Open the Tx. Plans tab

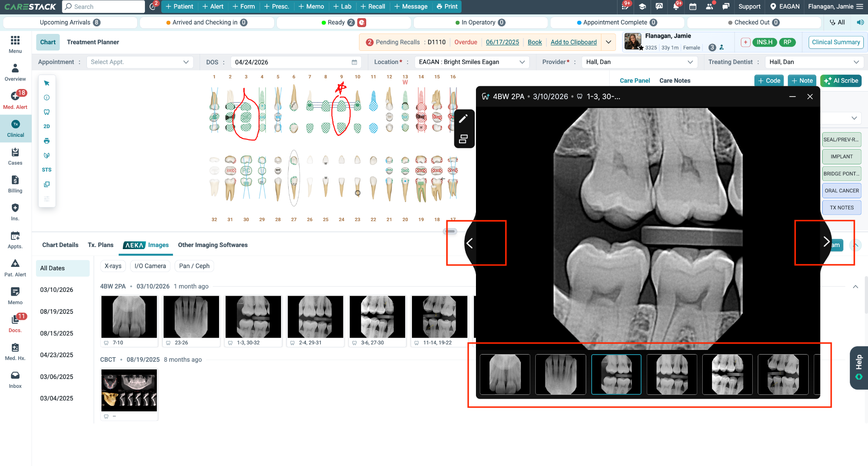point(100,245)
